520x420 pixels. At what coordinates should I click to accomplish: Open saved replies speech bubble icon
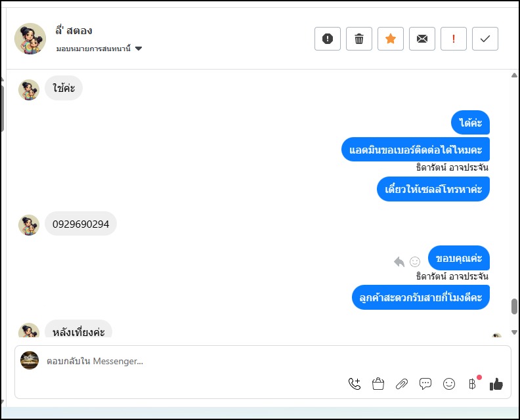(x=425, y=384)
